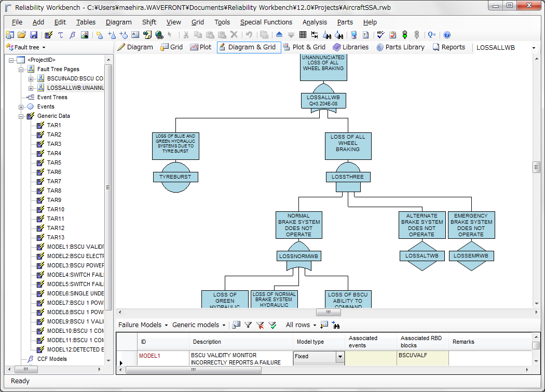Click the Description column header

[x=241, y=342]
